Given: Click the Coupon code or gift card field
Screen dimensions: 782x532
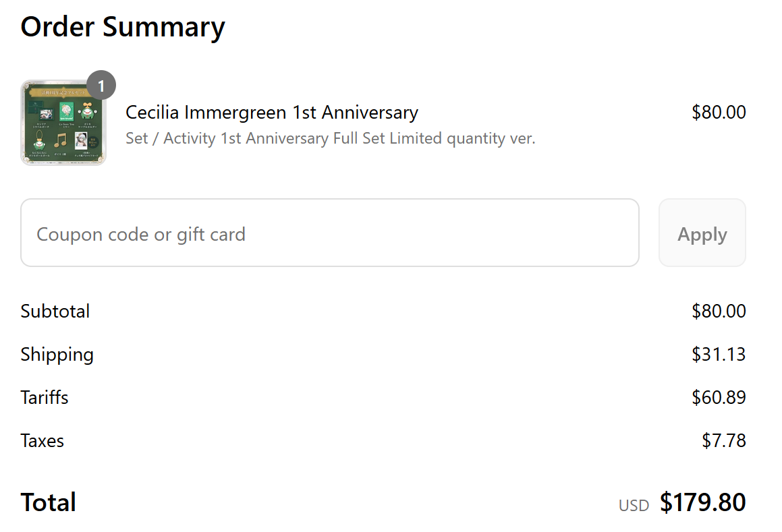Looking at the screenshot, I should coord(329,233).
